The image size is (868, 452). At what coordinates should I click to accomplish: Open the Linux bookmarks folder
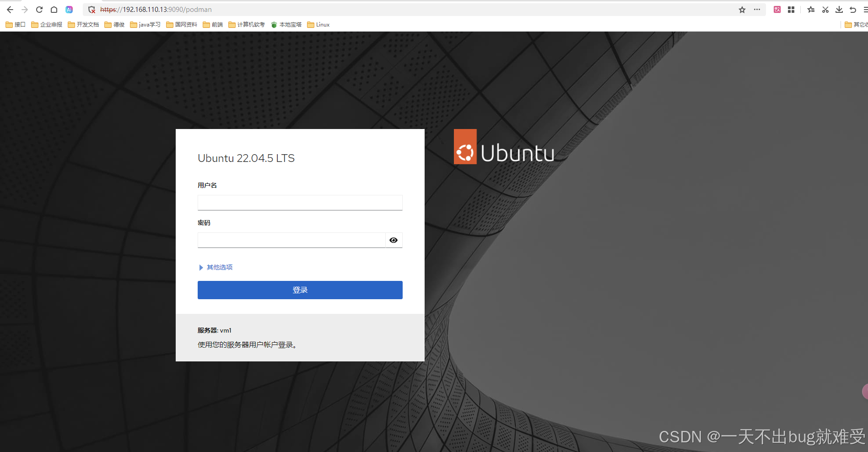(318, 24)
